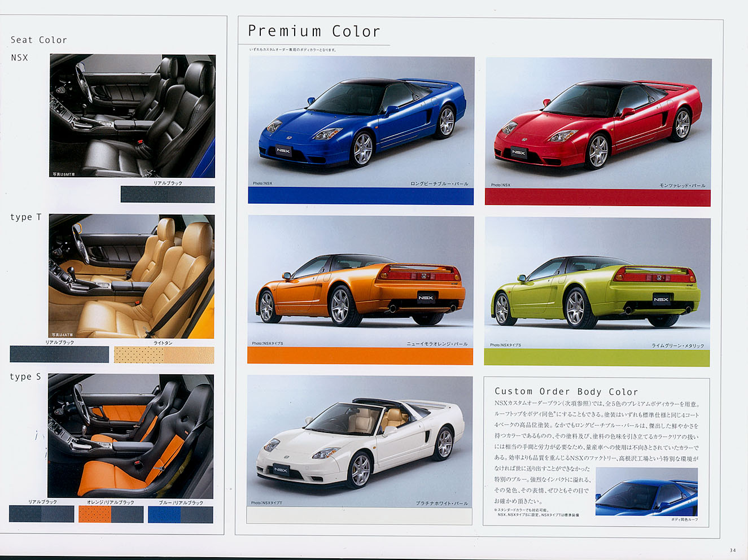The image size is (748, 560).
Task: Click 'Photo:NSX' caption under red car
Action: click(x=500, y=185)
